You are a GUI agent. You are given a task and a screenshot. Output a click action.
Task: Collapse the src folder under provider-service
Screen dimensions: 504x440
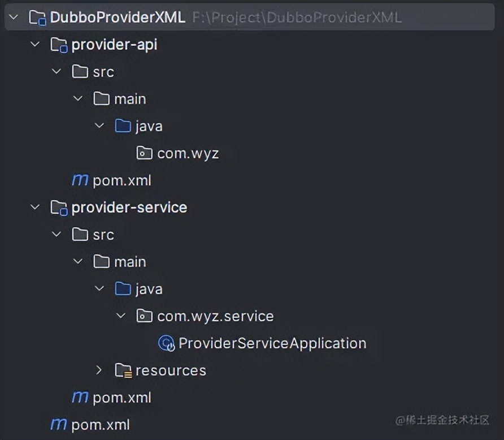(x=56, y=234)
